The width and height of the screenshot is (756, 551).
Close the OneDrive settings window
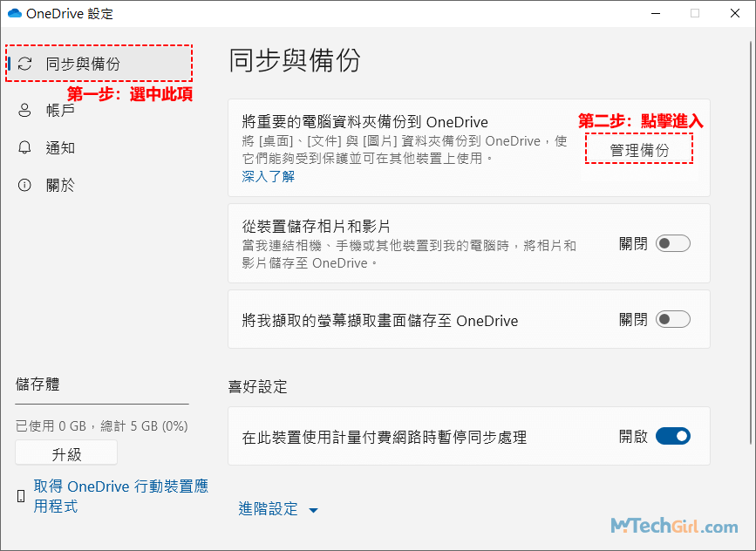click(734, 13)
